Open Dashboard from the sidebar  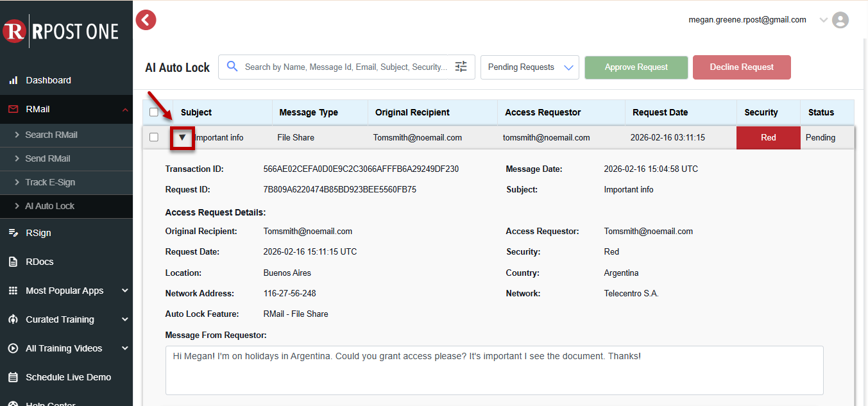pyautogui.click(x=48, y=80)
